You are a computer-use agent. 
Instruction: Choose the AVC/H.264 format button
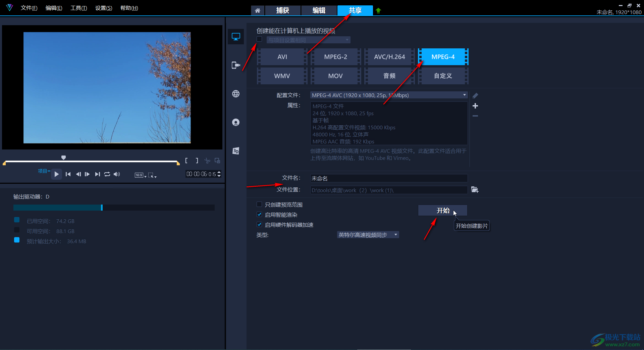[389, 57]
